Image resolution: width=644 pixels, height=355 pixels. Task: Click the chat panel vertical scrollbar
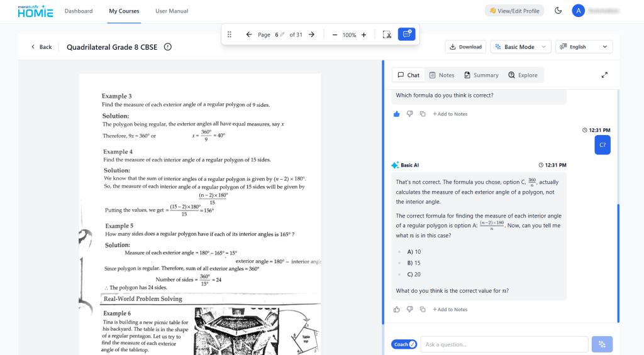[618, 263]
